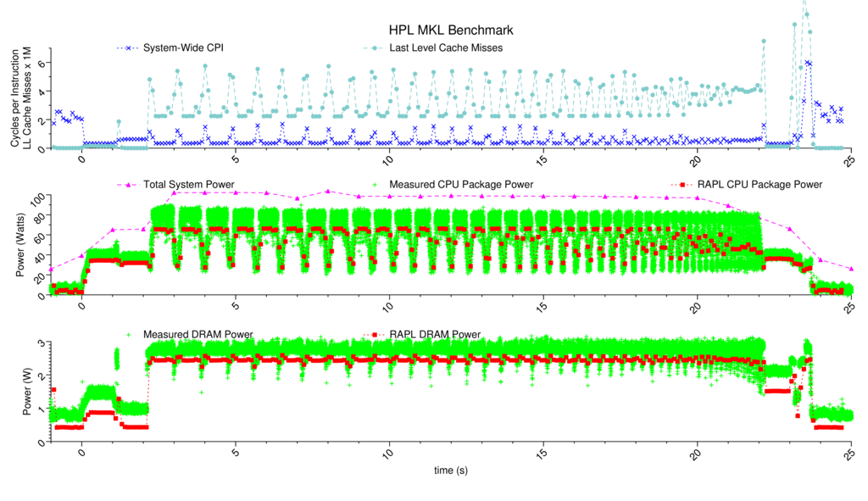This screenshot has height=501, width=868.
Task: Click time tick 10 under the CPI chart
Action: [387, 160]
